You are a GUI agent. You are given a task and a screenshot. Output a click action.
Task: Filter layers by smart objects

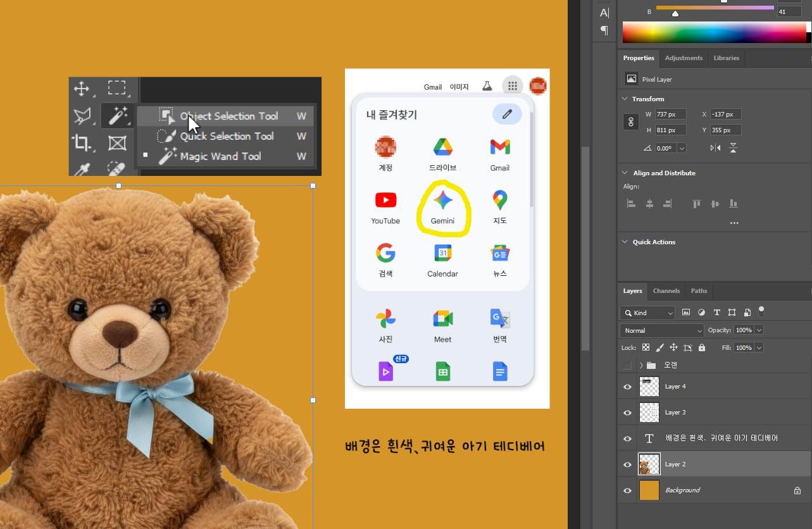747,313
